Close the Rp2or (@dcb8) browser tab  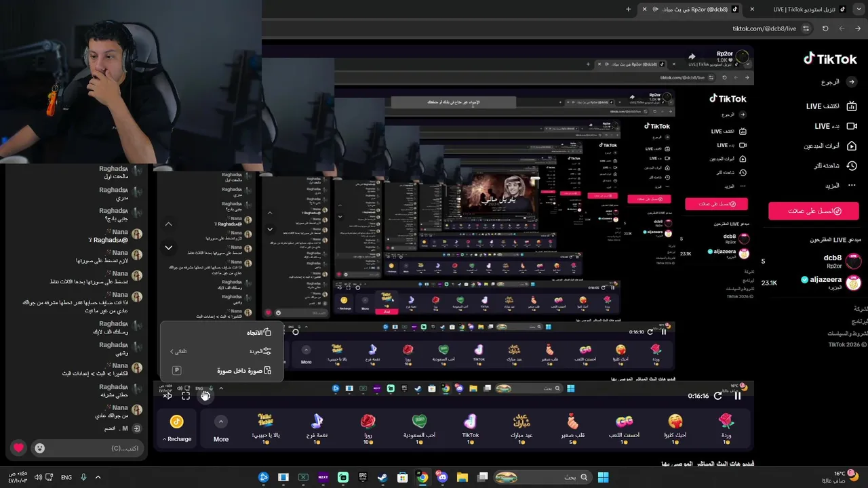645,9
